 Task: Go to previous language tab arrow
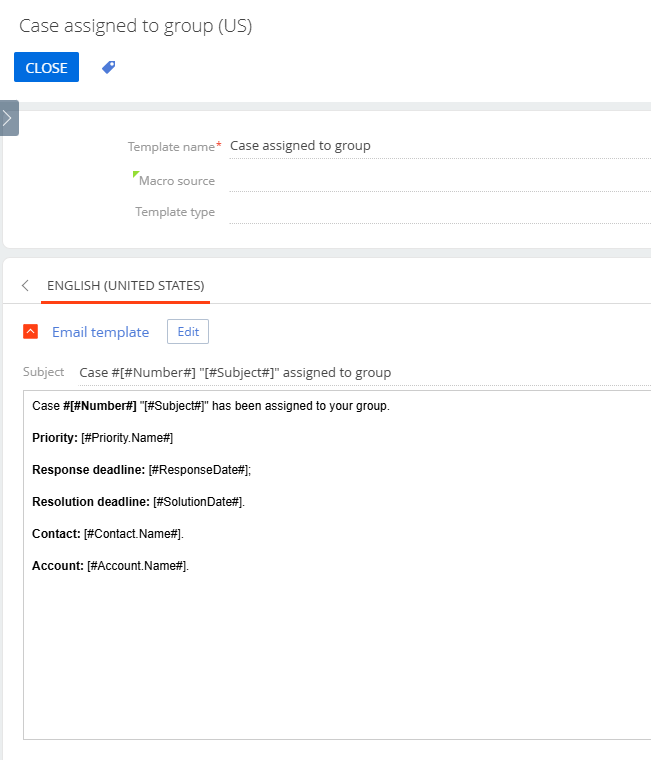coord(25,285)
